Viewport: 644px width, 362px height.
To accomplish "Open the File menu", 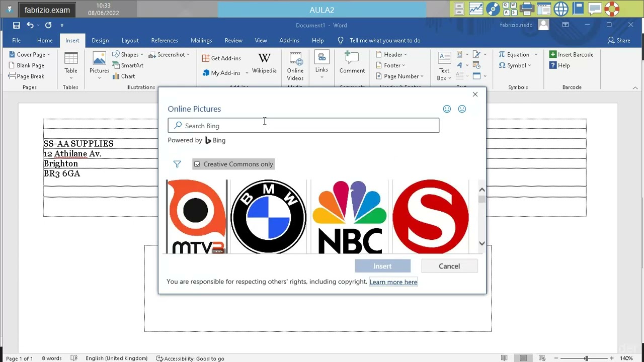I will click(x=16, y=40).
